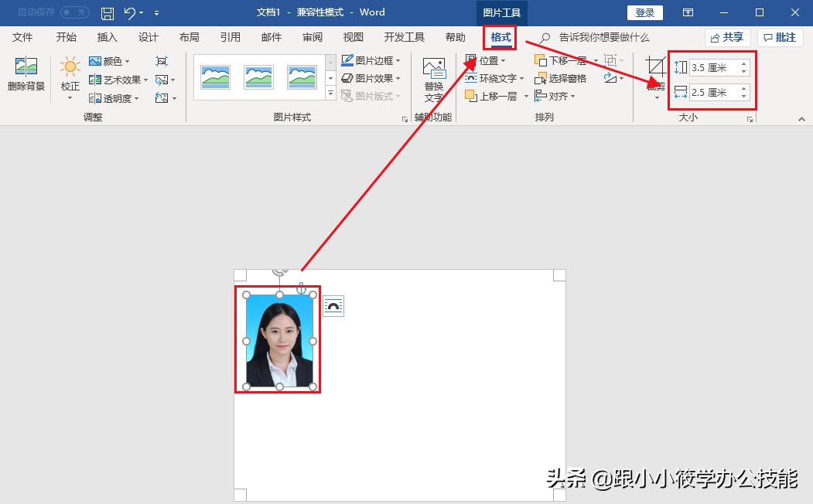Viewport: 813px width, 504px height.
Task: Click the 登录 sign-in button
Action: coord(645,12)
